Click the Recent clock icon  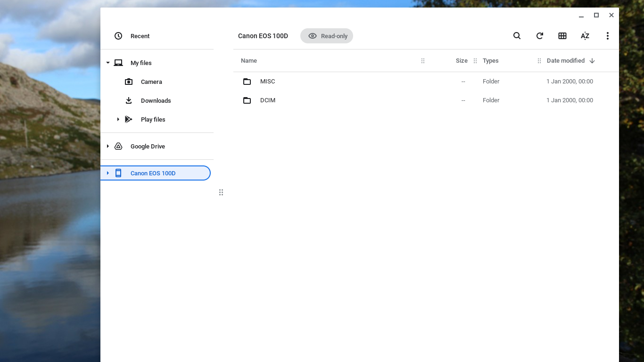point(118,36)
